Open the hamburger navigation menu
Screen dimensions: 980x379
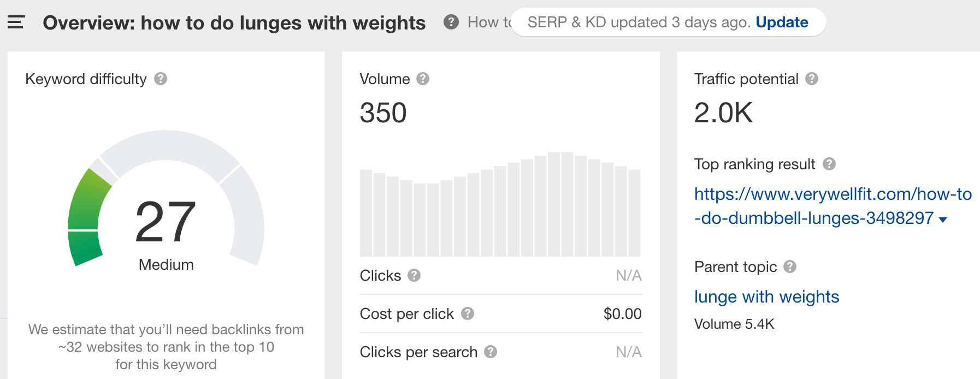[x=17, y=22]
